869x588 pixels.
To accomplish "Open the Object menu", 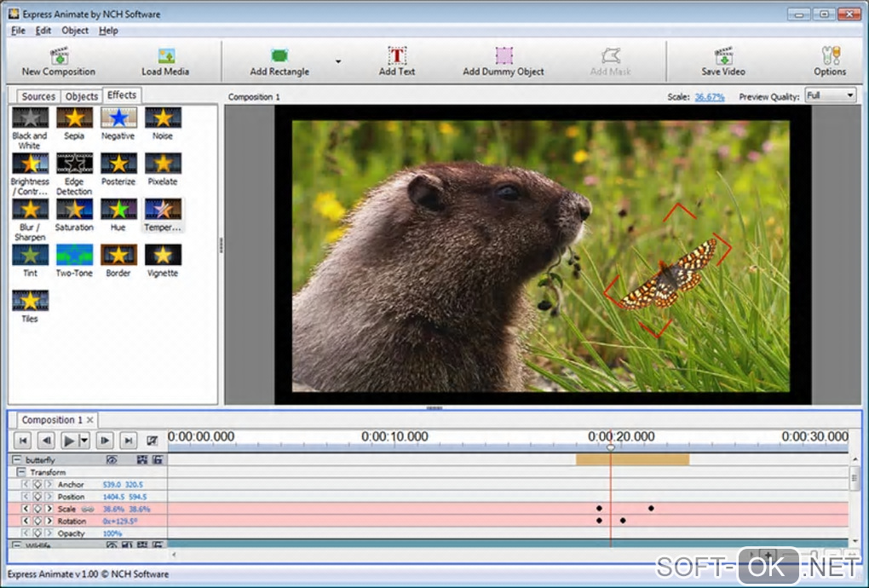I will click(x=75, y=31).
